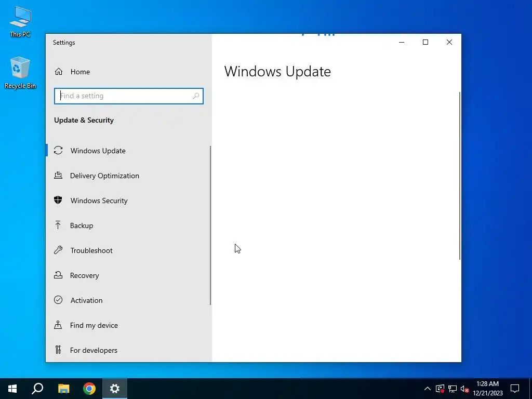Click the network icon in system tray
The image size is (532, 399).
point(453,389)
